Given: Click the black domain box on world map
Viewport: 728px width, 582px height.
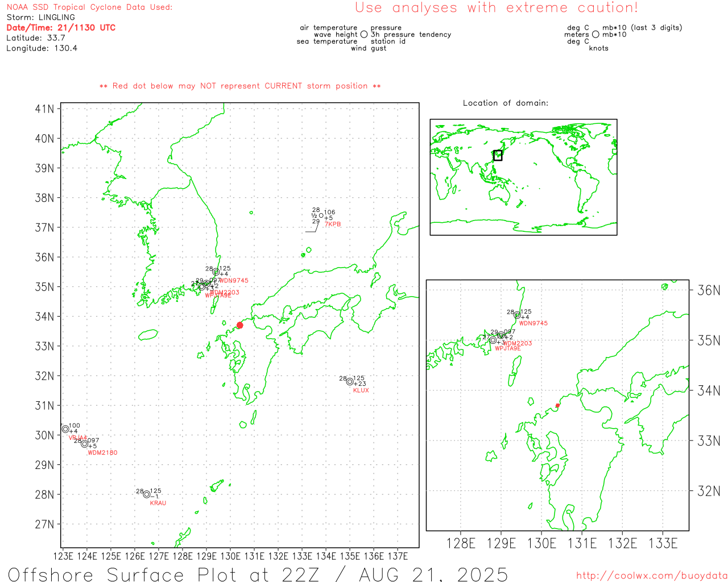Looking at the screenshot, I should (x=498, y=155).
